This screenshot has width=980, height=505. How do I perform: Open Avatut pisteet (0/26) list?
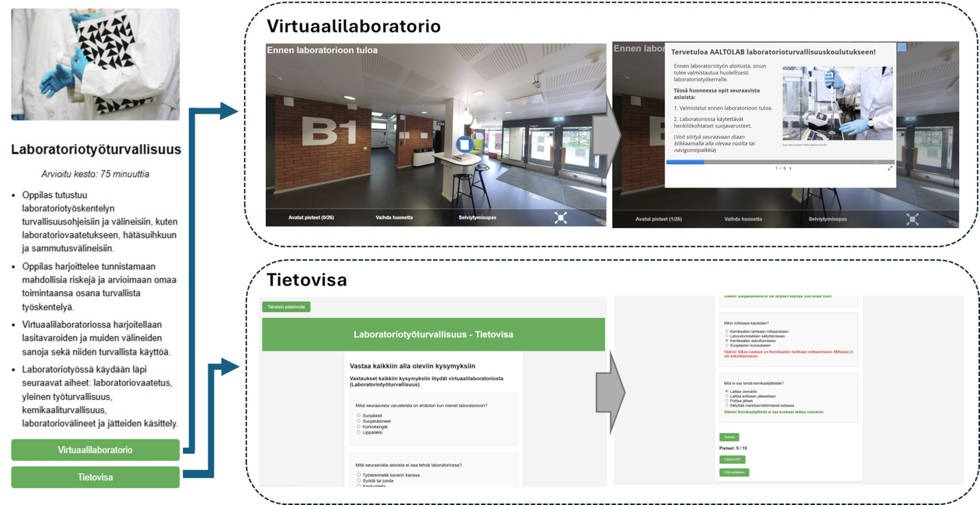311,218
